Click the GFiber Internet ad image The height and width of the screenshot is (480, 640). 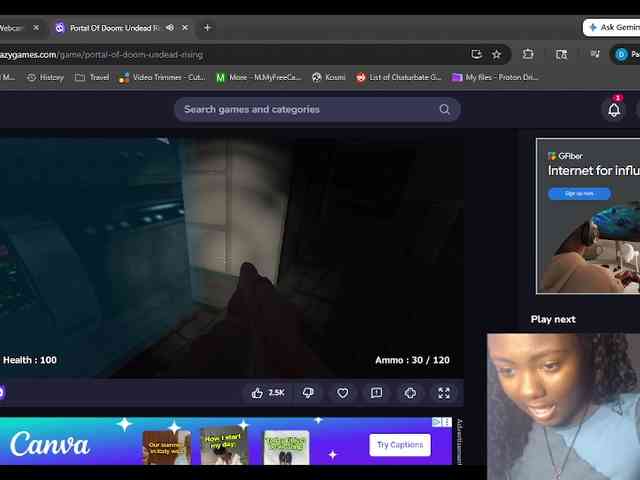(588, 216)
